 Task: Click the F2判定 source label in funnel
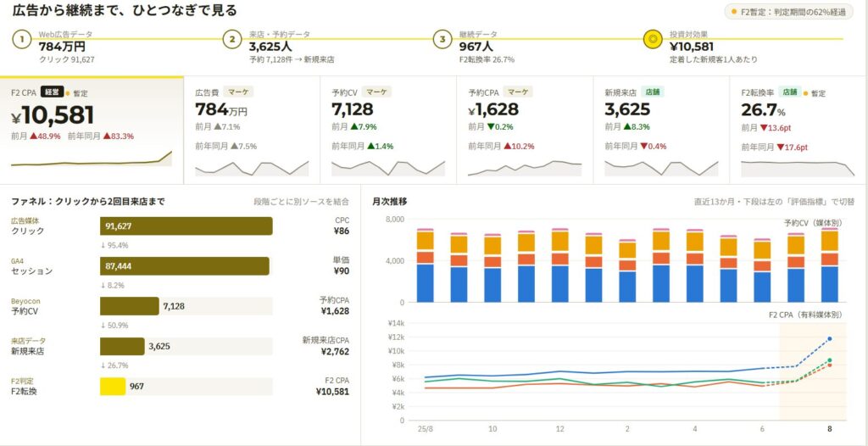[x=22, y=381]
